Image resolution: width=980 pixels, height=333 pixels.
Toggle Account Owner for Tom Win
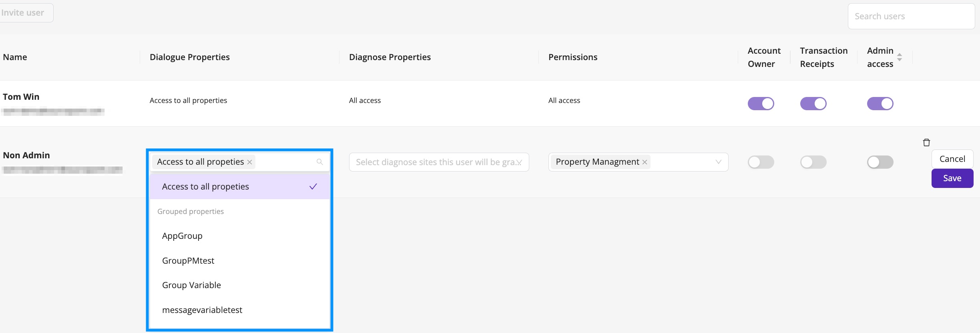coord(761,103)
